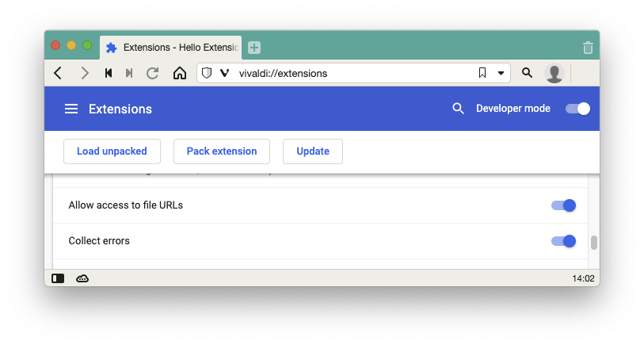This screenshot has height=345, width=644.
Task: Open the shield content blocker icon
Action: (x=207, y=73)
